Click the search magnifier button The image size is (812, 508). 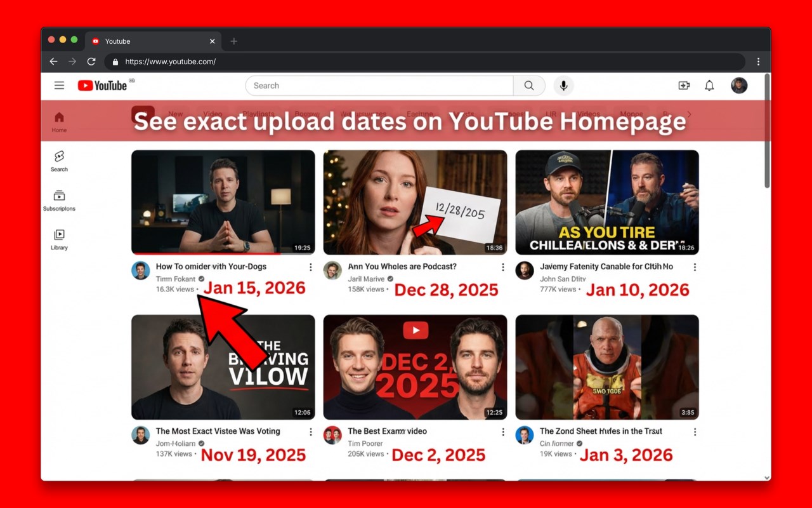529,86
